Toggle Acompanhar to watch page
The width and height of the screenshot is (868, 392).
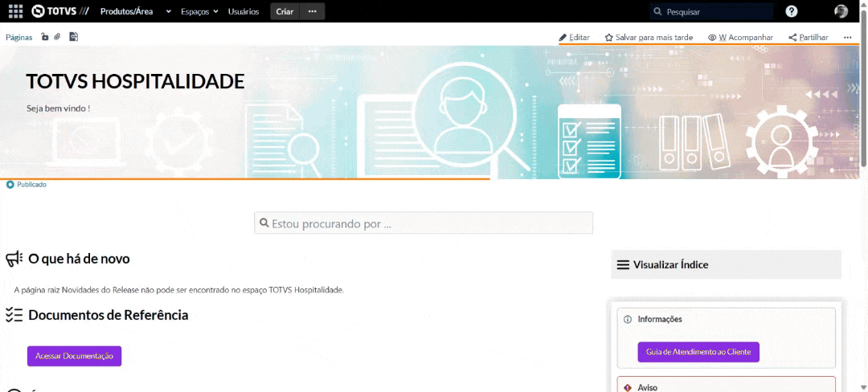741,38
